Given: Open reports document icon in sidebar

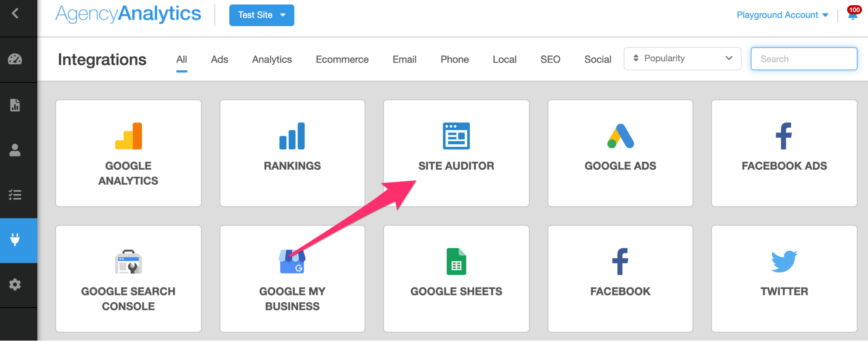Looking at the screenshot, I should [15, 105].
